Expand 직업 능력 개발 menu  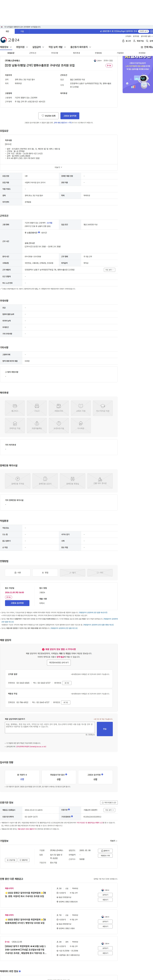coord(57,47)
